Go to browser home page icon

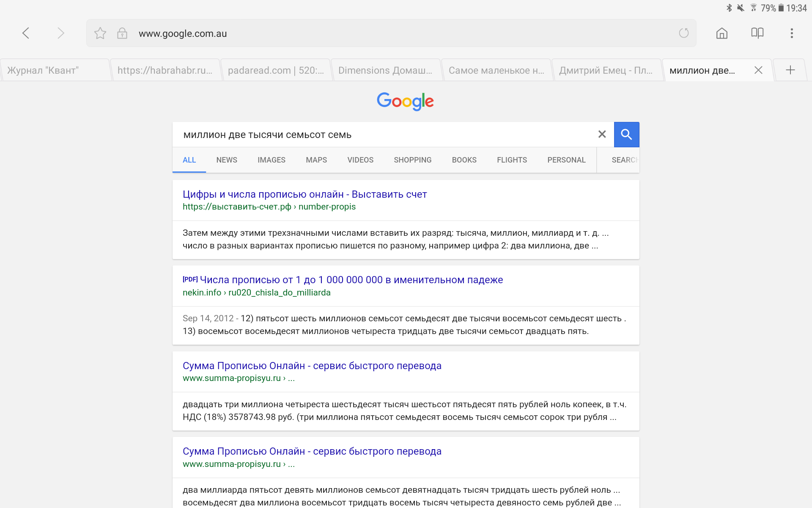click(x=721, y=33)
